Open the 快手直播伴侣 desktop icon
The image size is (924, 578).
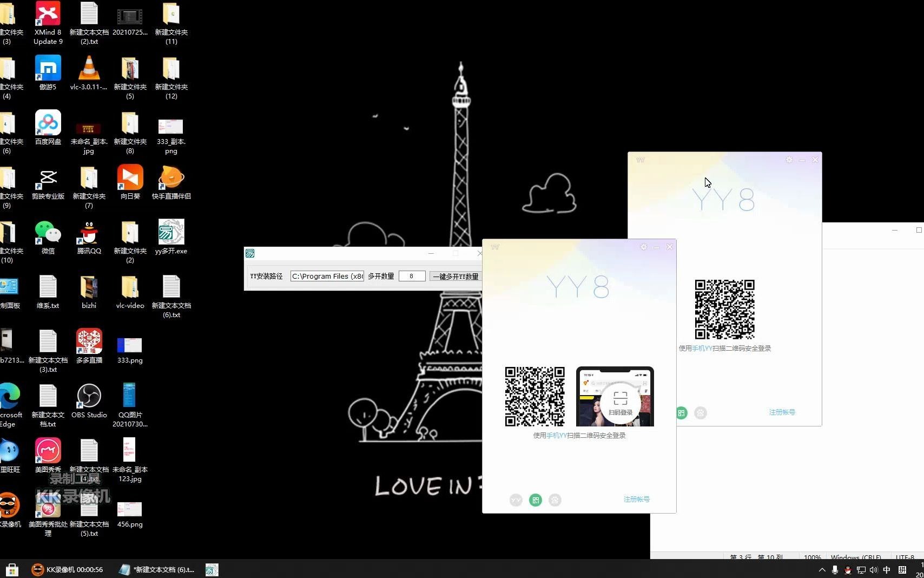(x=171, y=182)
